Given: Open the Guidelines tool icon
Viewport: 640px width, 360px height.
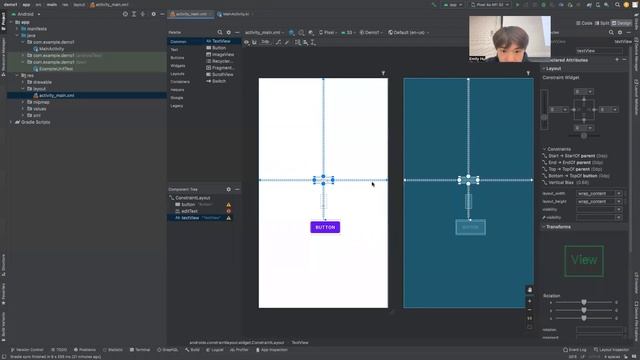Looking at the screenshot, I should tap(313, 42).
